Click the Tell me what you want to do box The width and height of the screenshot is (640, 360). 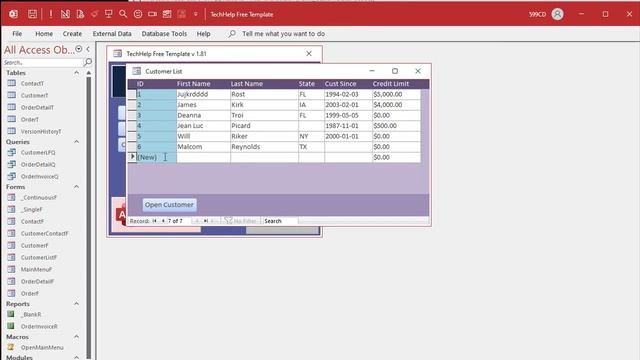click(283, 34)
